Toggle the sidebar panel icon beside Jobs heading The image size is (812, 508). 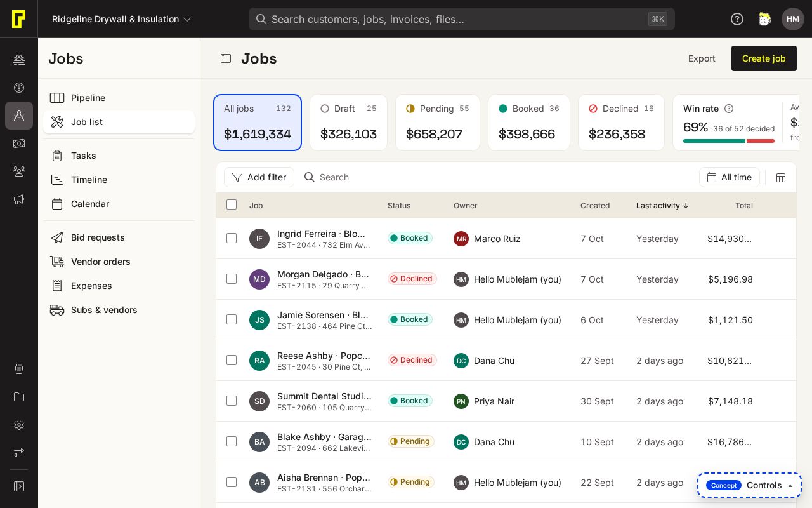point(226,58)
